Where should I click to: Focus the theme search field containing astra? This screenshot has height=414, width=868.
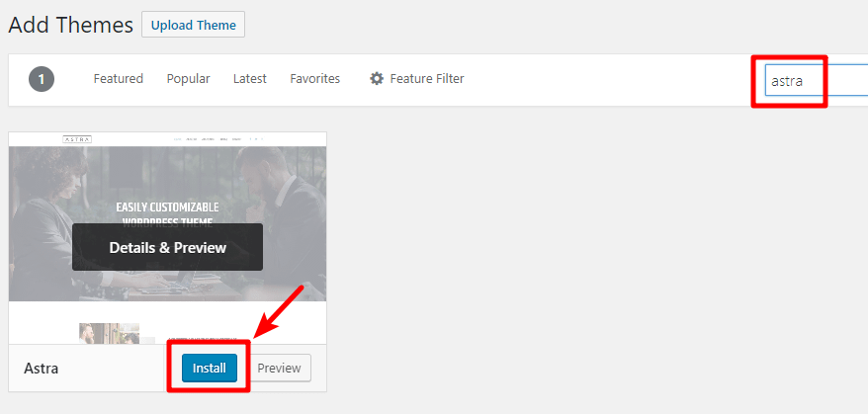[816, 80]
